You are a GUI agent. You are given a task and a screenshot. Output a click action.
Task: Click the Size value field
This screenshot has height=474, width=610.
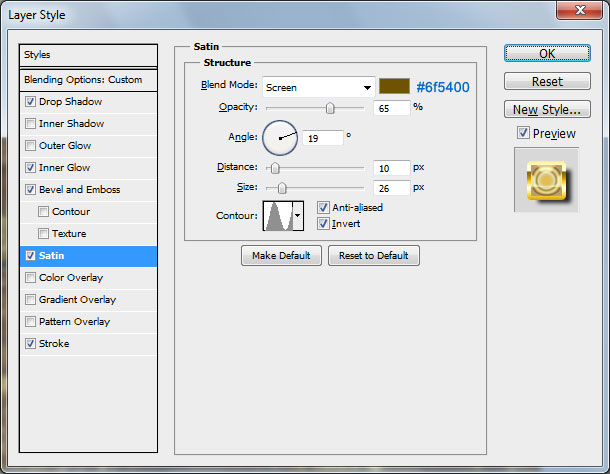(391, 188)
